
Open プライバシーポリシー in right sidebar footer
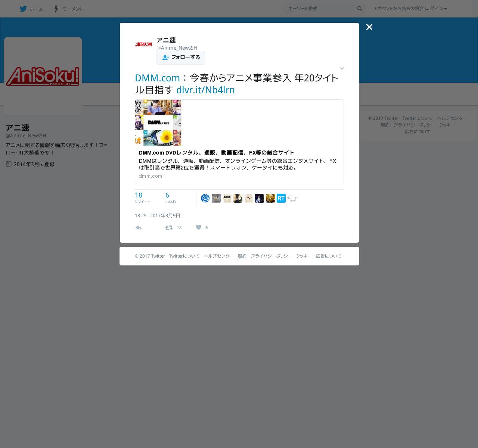414,125
